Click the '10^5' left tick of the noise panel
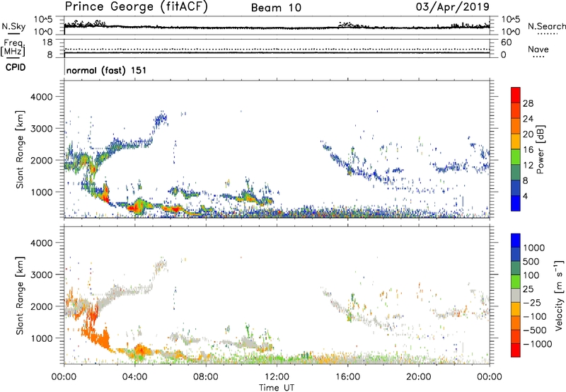 pos(43,20)
